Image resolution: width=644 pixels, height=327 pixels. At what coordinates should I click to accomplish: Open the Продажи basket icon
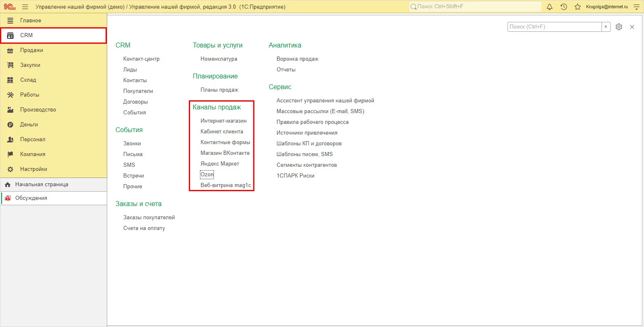click(x=11, y=50)
